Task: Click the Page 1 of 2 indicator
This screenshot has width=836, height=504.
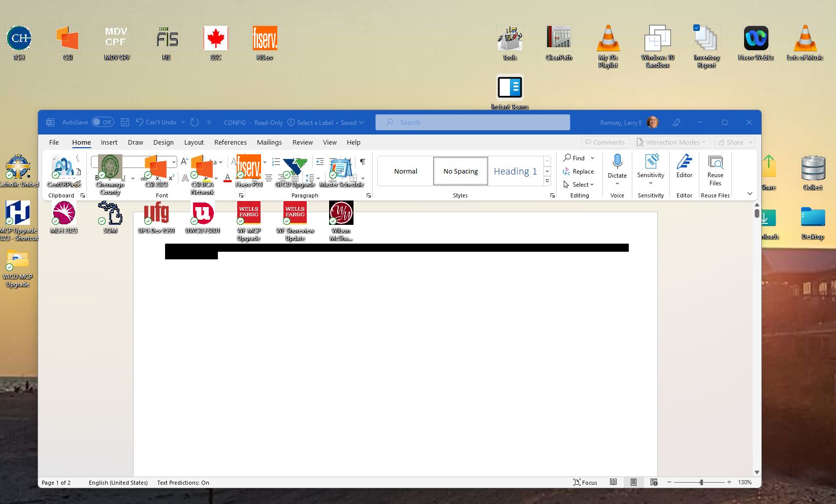Action: pos(56,483)
